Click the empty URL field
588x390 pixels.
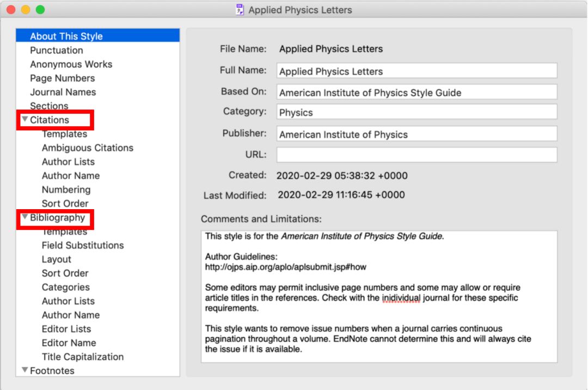(x=416, y=155)
